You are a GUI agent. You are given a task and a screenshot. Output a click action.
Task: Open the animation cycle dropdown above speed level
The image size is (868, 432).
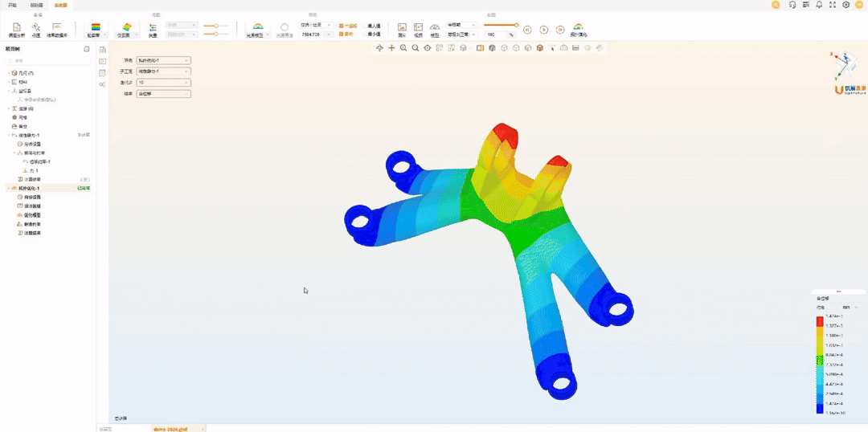click(x=461, y=26)
